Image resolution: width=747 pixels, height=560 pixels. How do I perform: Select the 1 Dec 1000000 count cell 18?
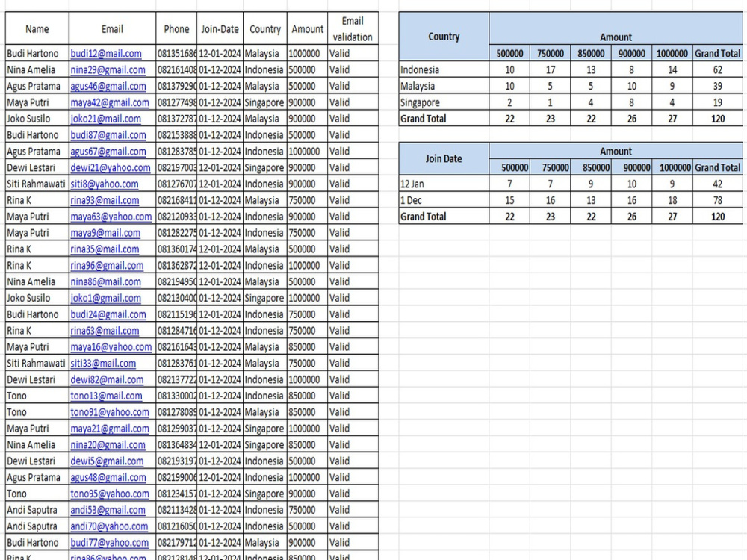point(672,200)
